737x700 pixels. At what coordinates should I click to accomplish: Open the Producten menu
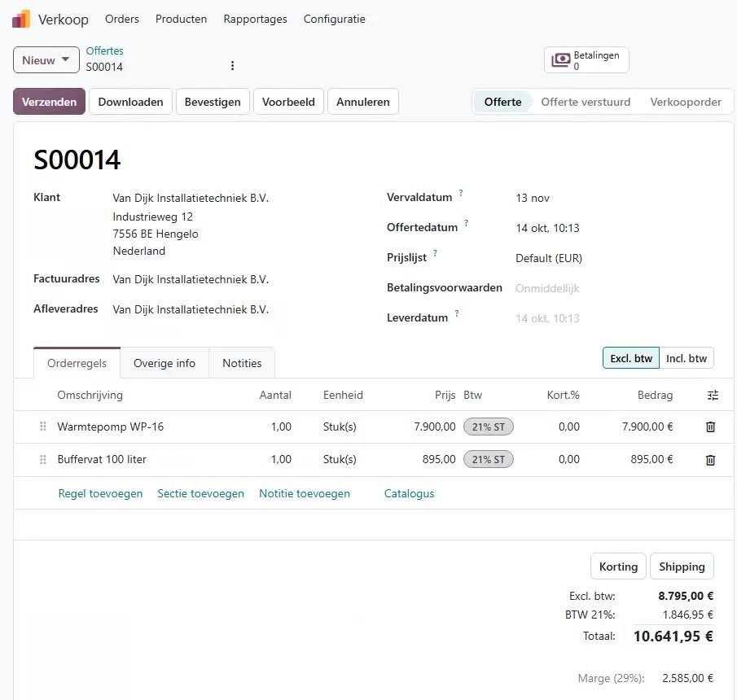[x=181, y=19]
